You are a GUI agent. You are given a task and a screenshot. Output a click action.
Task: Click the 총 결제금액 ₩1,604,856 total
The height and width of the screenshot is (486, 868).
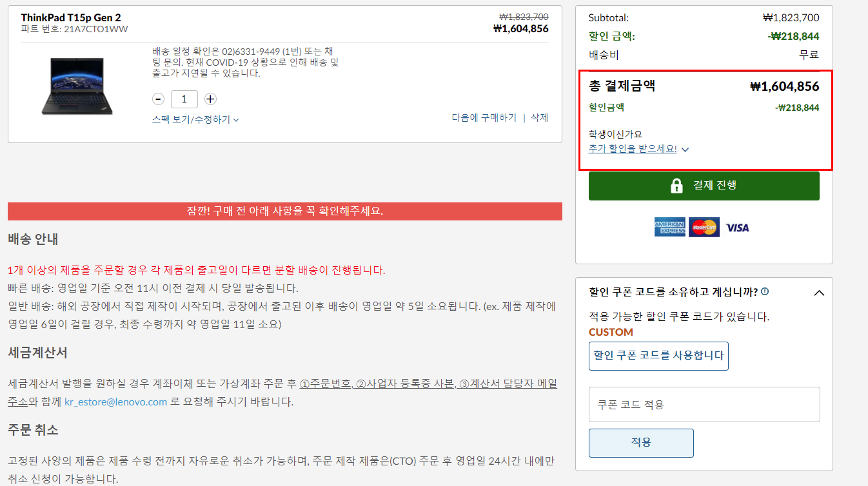tap(785, 86)
